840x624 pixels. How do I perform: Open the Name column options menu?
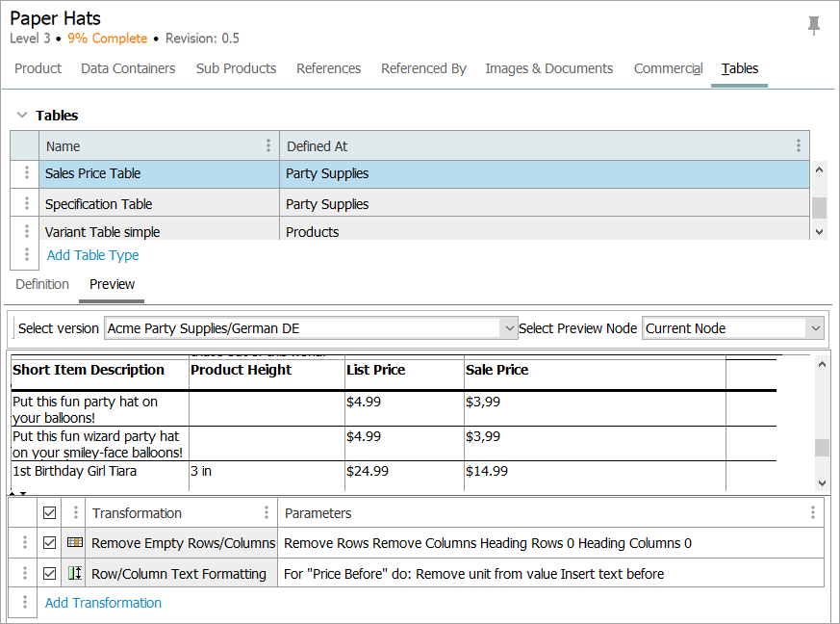267,145
